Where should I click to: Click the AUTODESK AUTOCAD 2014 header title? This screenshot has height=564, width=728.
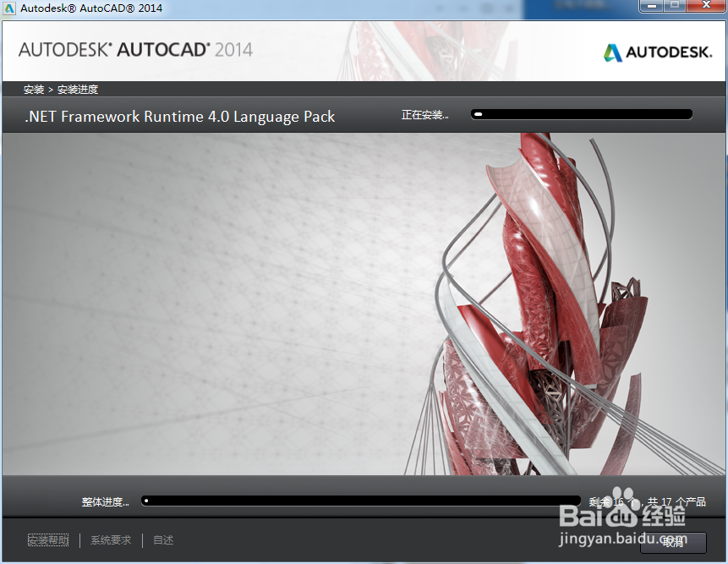click(x=135, y=50)
